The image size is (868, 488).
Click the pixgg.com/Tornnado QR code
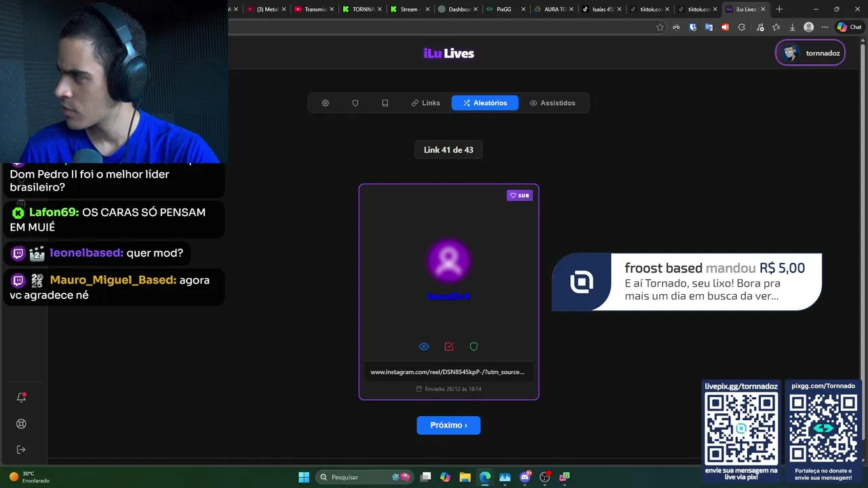coord(823,428)
